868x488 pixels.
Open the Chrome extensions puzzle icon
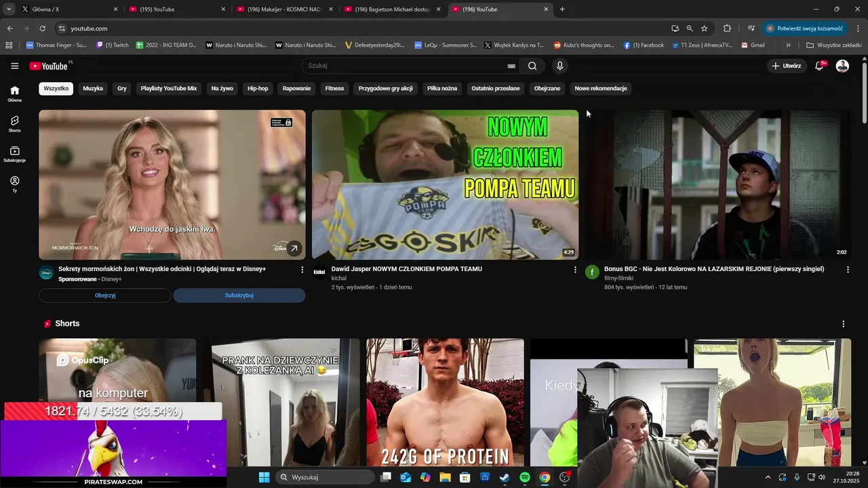pos(727,28)
